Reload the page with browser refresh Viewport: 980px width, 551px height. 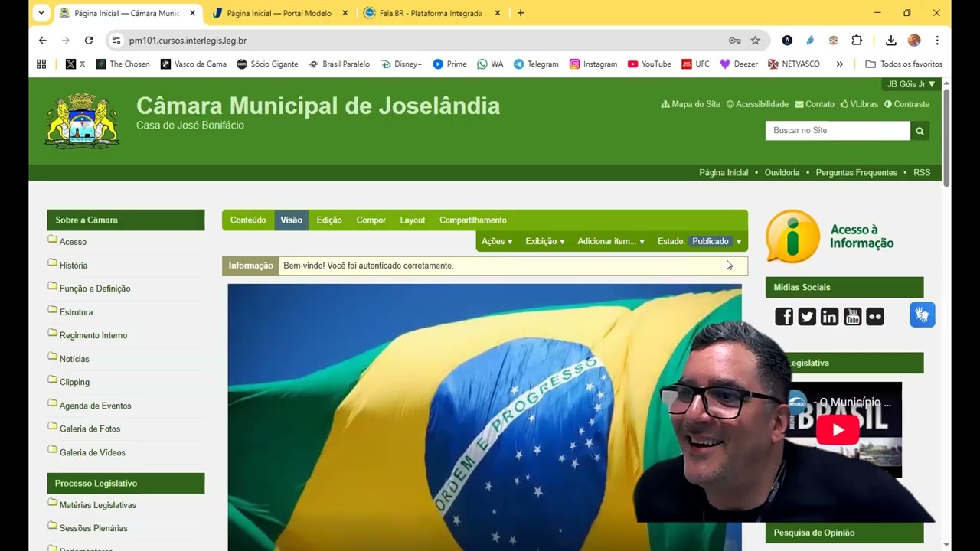[89, 41]
